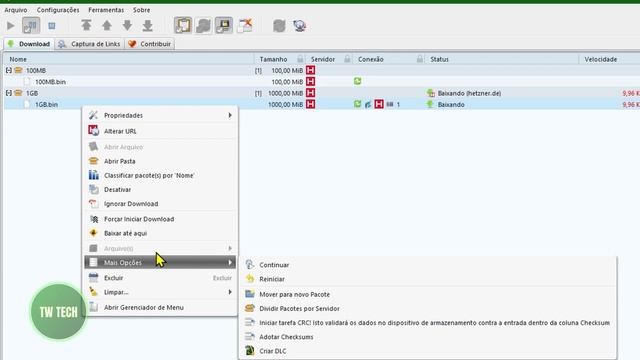Move selection to top arrow icon
Screen dimensions: 640x360
pyautogui.click(x=86, y=25)
